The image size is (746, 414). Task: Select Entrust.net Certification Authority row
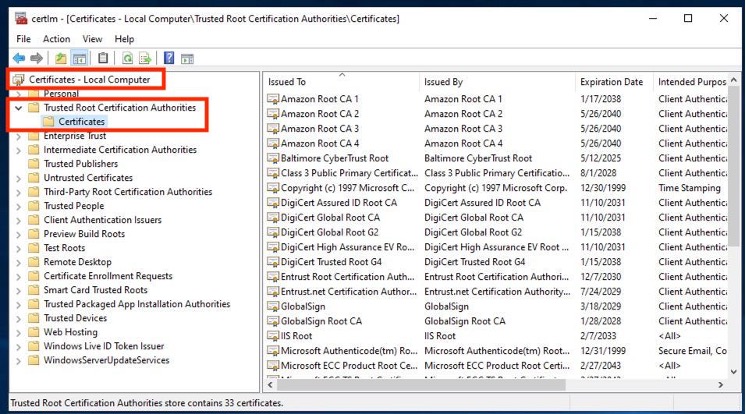(497, 292)
